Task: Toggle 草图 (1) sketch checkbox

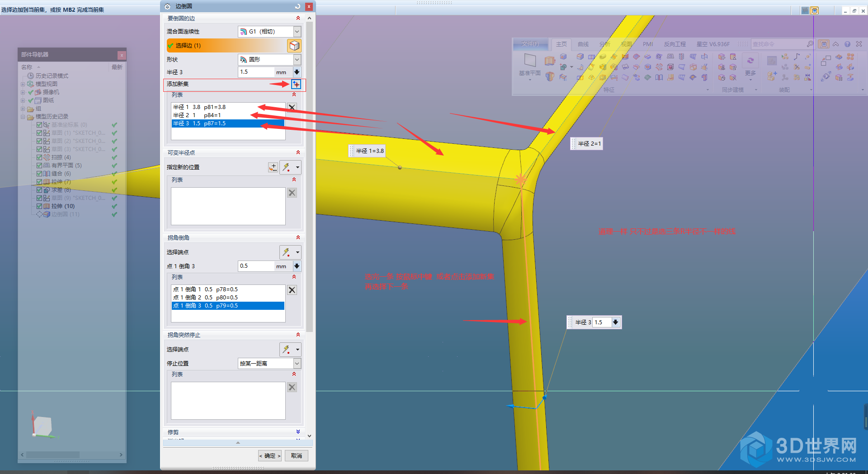Action: 39,133
